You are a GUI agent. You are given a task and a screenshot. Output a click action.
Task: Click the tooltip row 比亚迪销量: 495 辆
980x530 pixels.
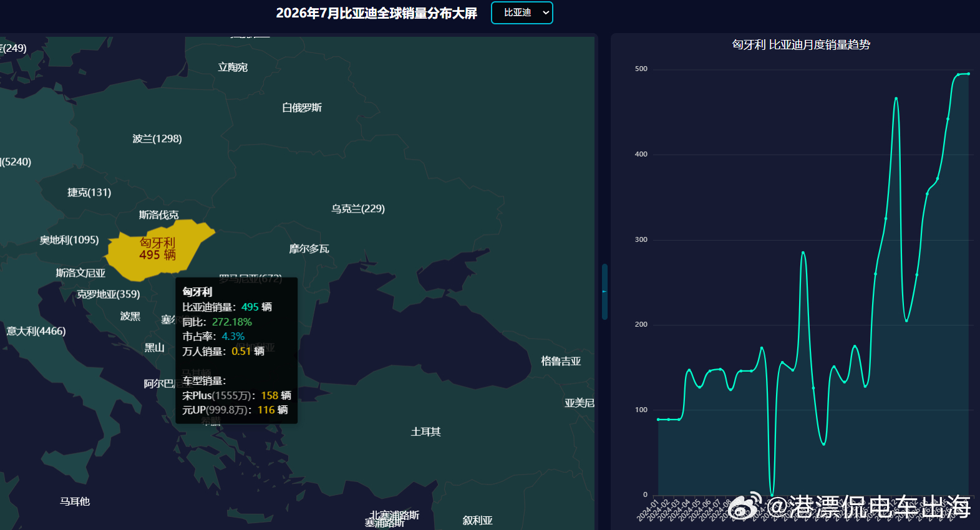point(227,307)
